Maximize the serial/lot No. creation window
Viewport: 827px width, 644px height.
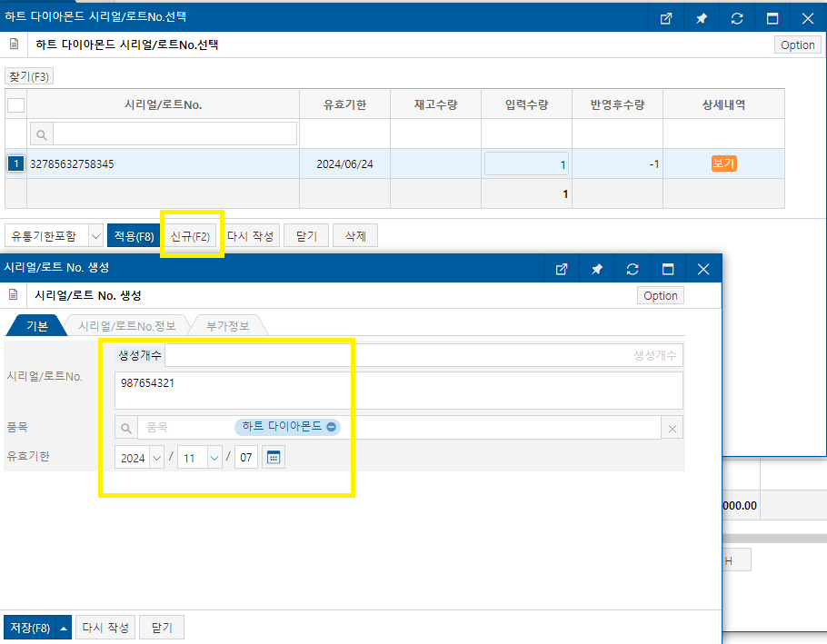coord(668,269)
